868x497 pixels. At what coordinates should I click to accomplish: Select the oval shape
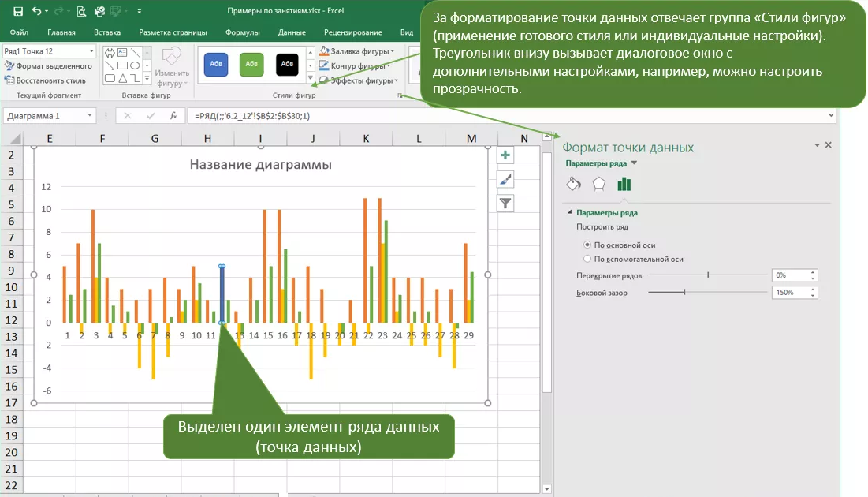click(135, 65)
